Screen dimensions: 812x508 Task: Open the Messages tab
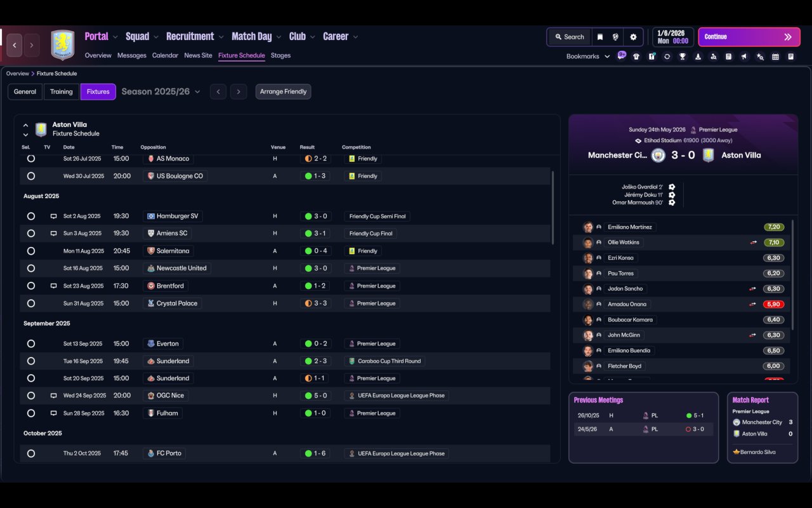pyautogui.click(x=132, y=55)
